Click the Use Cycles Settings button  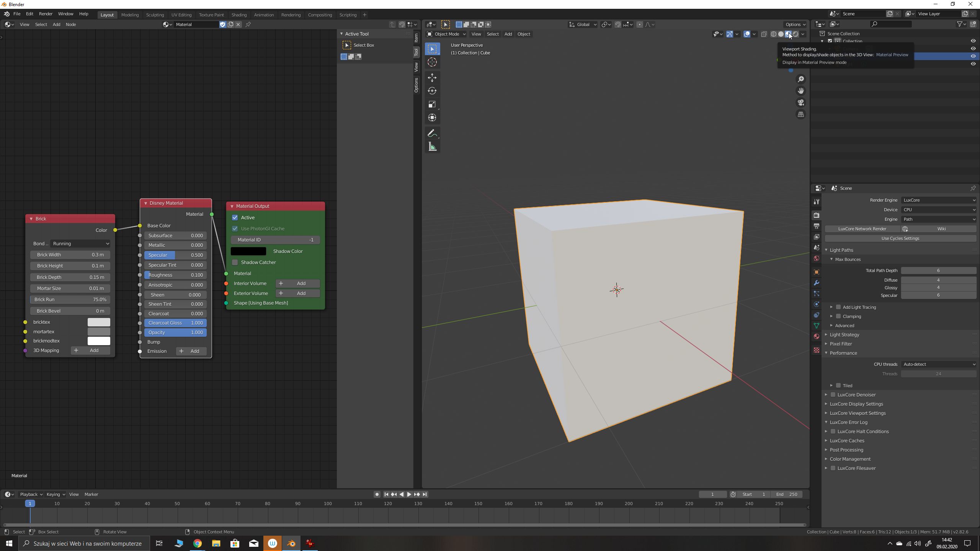pos(900,238)
